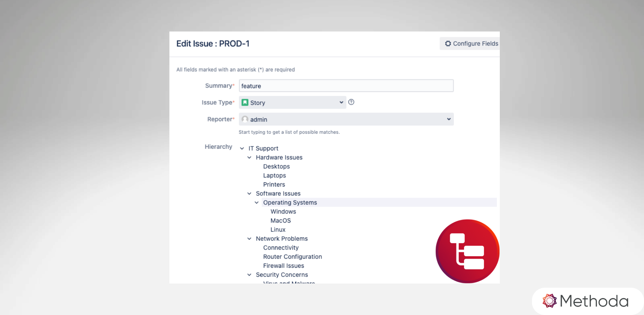Select the Printers item

pos(274,184)
